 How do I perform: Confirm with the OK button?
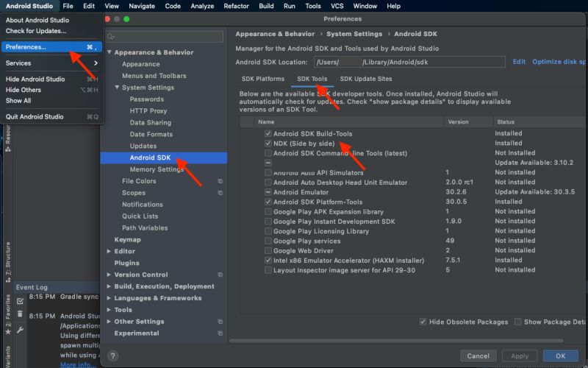coord(561,355)
